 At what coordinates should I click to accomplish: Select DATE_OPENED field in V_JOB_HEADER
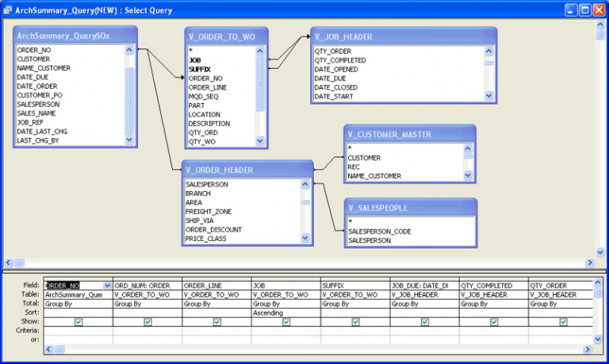(339, 69)
